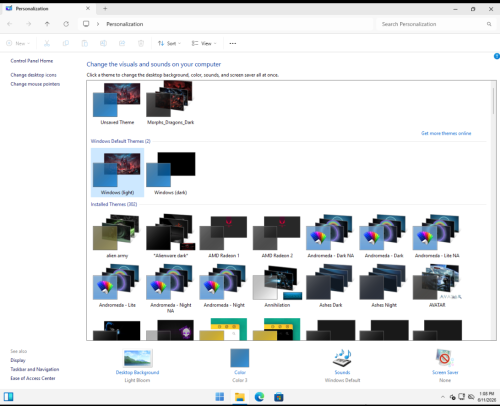Apply the Andromeda - Dark theme

[384, 236]
